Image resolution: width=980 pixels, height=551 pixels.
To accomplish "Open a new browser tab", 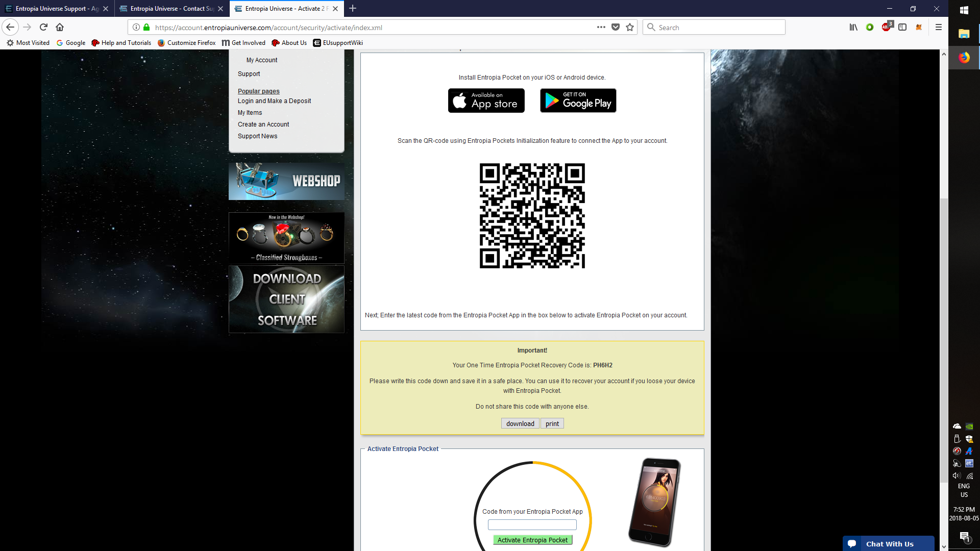I will pyautogui.click(x=353, y=8).
